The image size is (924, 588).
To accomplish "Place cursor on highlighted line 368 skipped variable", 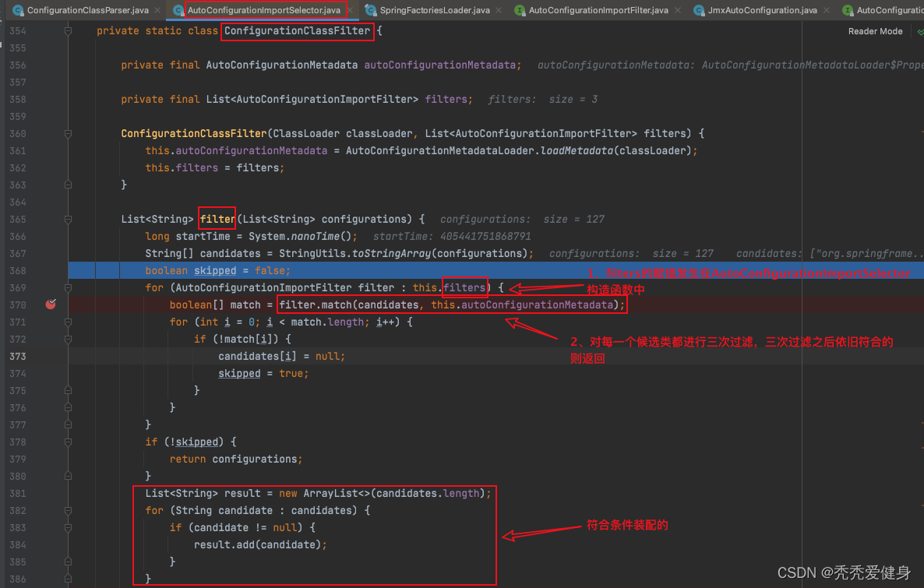I will pos(217,271).
